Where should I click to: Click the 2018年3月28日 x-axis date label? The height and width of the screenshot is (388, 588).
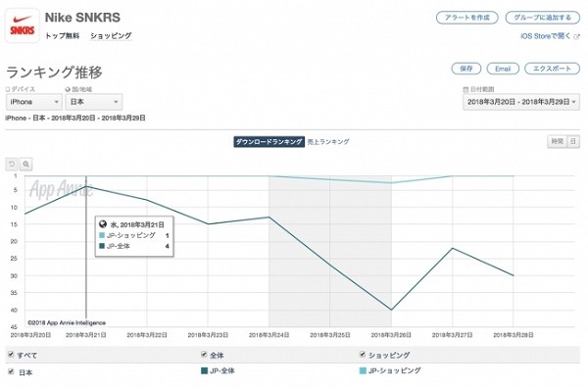point(514,335)
